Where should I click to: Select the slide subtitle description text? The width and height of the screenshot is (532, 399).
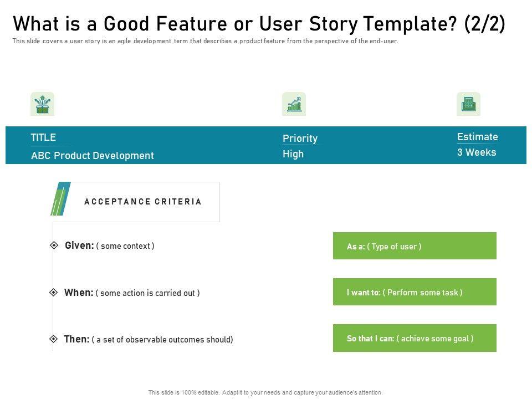pyautogui.click(x=205, y=42)
